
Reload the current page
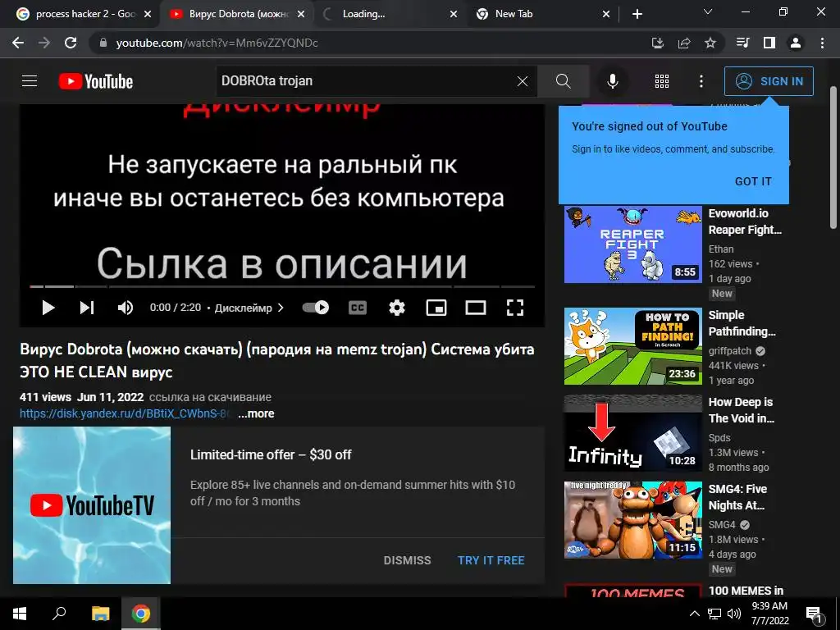[71, 43]
